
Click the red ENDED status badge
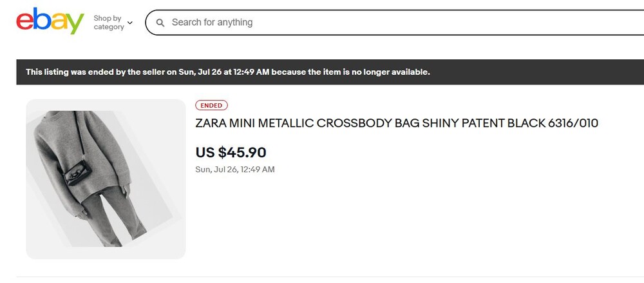point(211,105)
